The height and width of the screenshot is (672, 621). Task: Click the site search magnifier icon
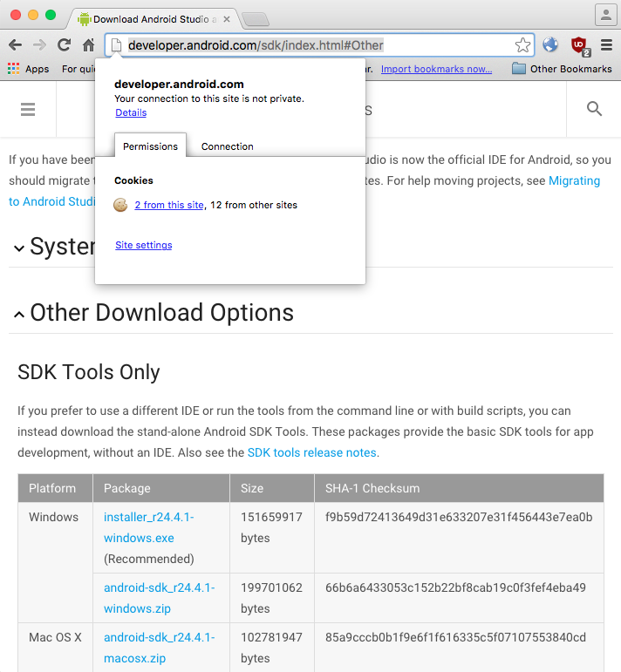click(594, 109)
